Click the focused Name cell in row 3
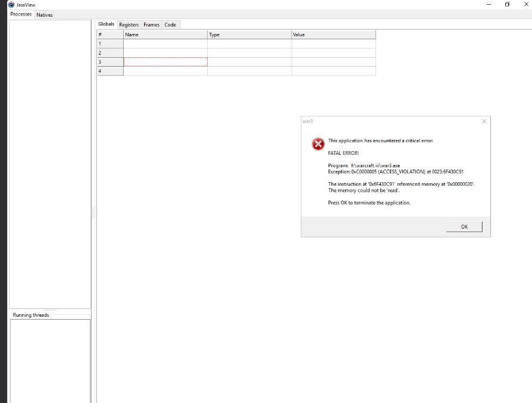Image resolution: width=532 pixels, height=403 pixels. pos(165,62)
